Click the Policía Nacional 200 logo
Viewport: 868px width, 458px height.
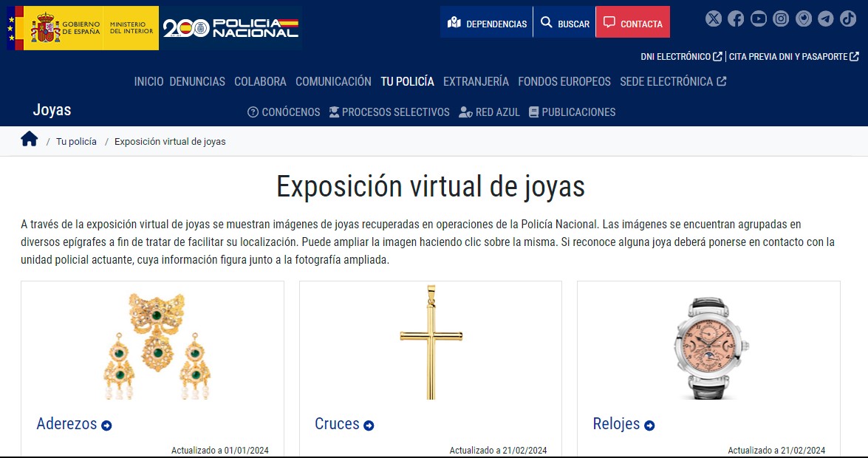pos(230,28)
